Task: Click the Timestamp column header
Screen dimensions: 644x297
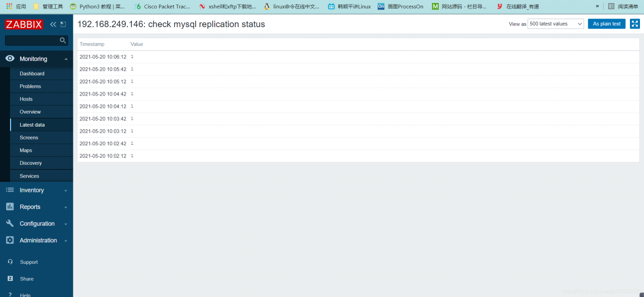Action: point(92,44)
